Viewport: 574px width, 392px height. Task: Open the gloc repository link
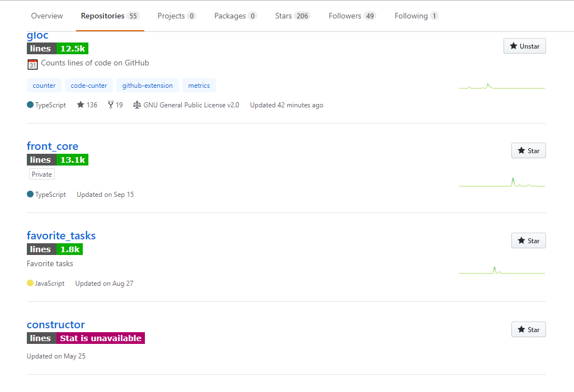pos(37,35)
